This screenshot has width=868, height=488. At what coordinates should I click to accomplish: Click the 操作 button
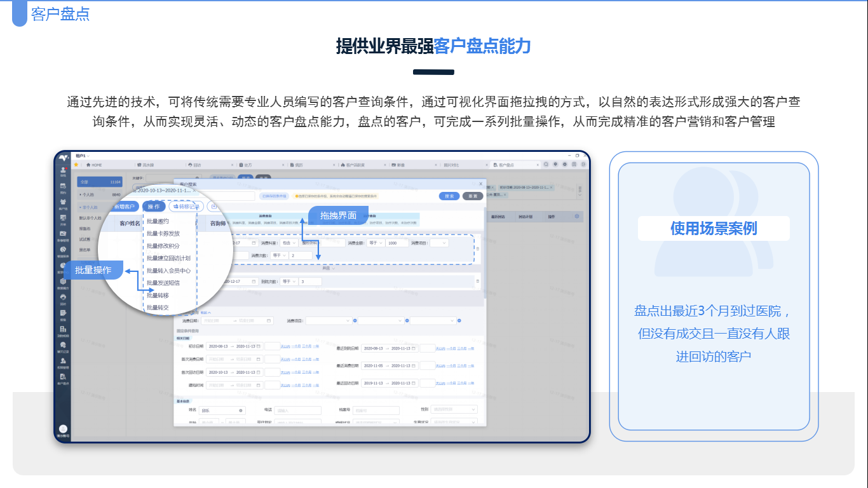click(x=154, y=207)
